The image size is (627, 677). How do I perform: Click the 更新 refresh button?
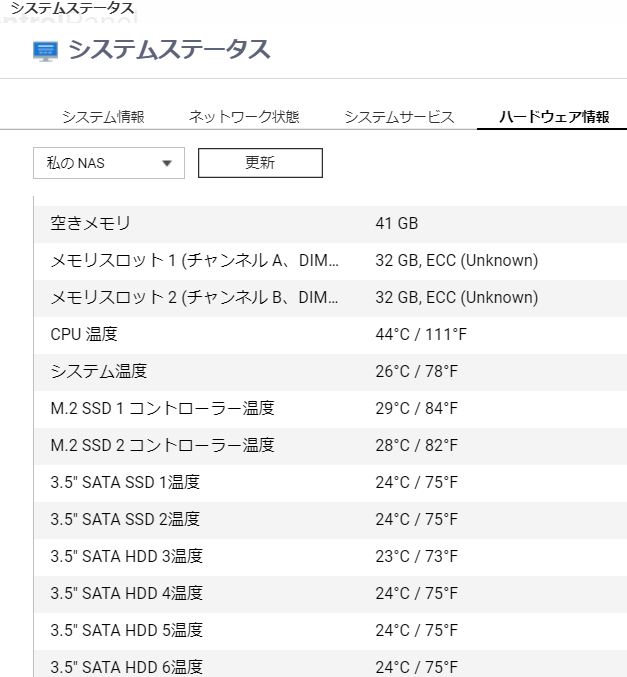260,163
